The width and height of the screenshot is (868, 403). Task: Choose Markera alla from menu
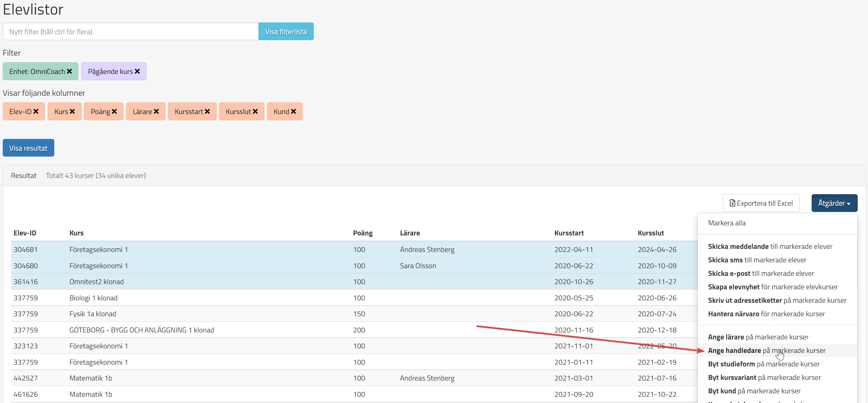coord(727,223)
